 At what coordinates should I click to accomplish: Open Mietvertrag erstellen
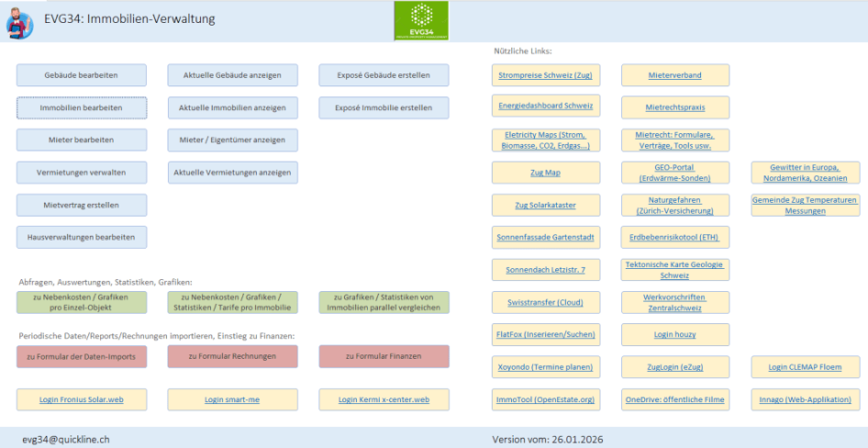tap(82, 205)
